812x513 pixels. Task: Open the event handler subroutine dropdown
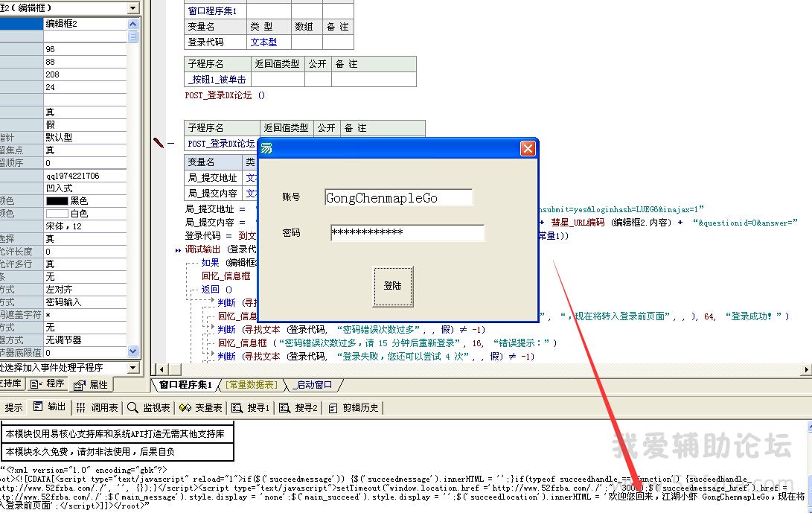133,368
